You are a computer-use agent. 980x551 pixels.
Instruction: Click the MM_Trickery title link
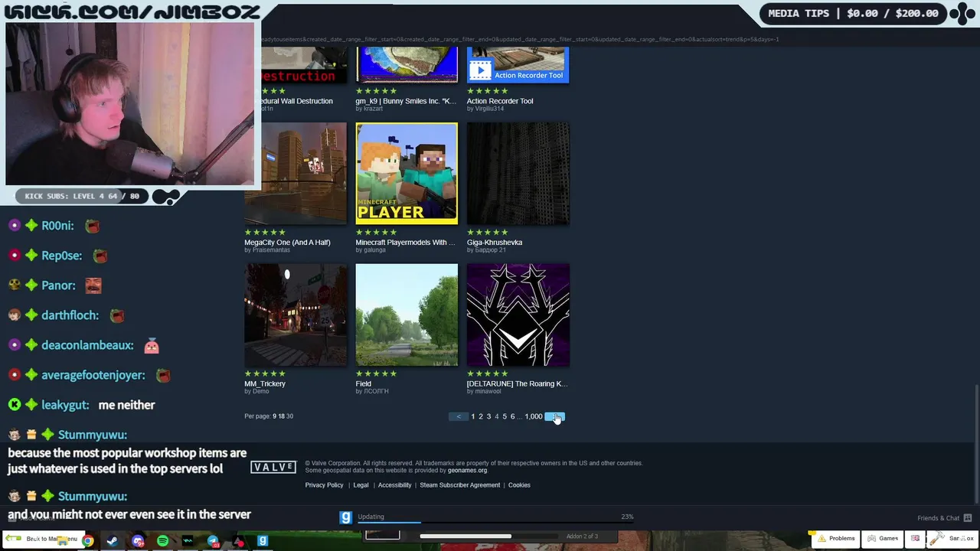tap(265, 384)
